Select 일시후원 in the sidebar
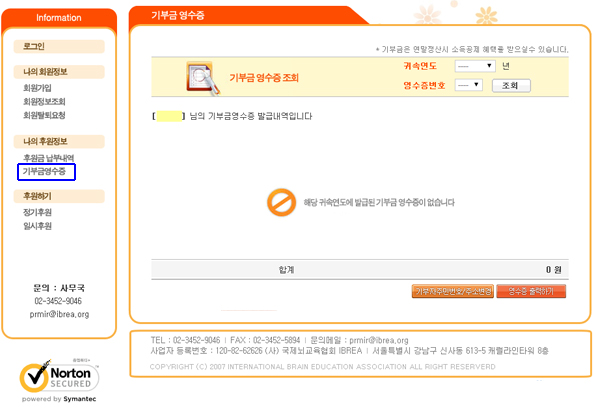 pyautogui.click(x=37, y=226)
